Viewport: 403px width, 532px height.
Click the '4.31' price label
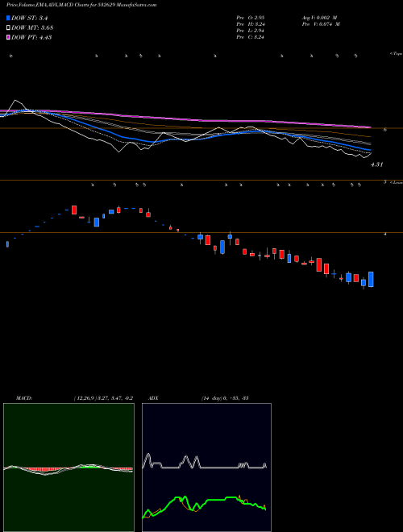tap(376, 164)
